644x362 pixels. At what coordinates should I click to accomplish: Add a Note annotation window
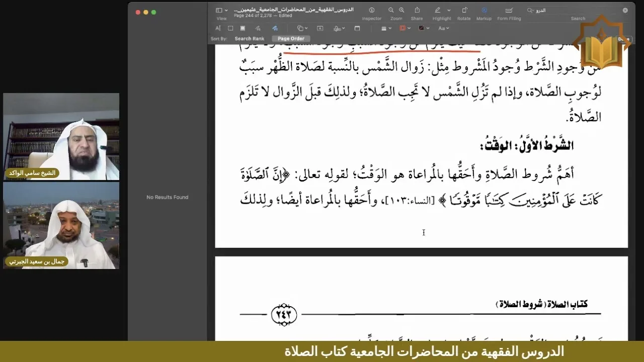[x=357, y=28]
